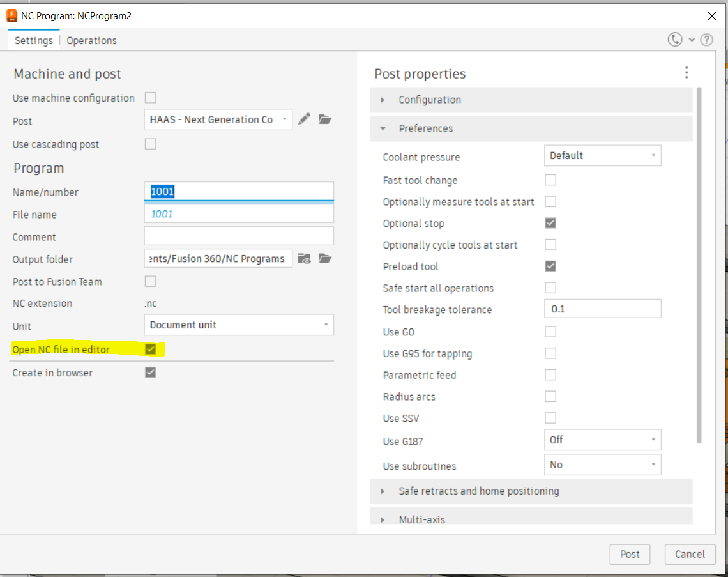Open the post editor with the pencil icon

[x=305, y=119]
